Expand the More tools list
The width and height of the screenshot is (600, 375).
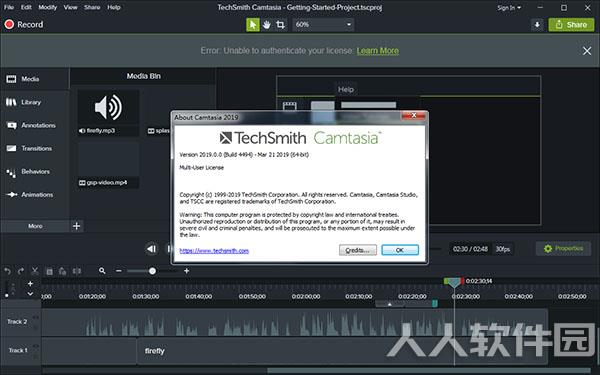point(35,226)
